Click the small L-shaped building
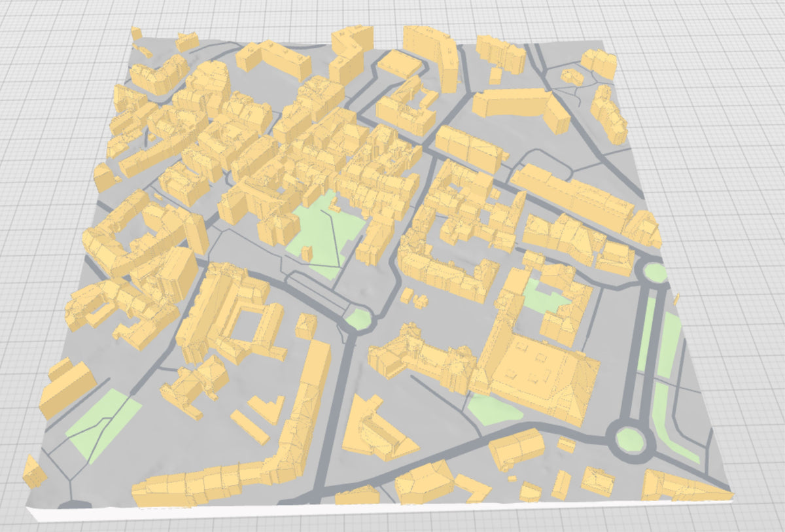 (x=268, y=410)
